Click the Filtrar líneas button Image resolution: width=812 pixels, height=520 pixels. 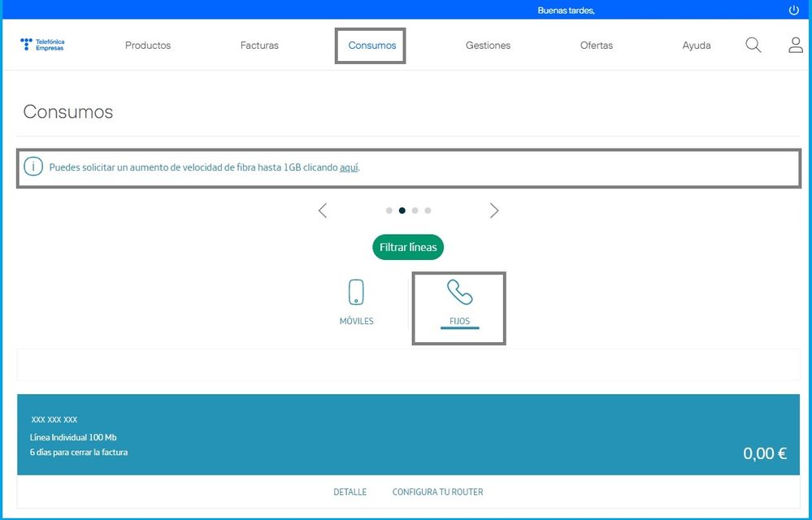point(408,247)
